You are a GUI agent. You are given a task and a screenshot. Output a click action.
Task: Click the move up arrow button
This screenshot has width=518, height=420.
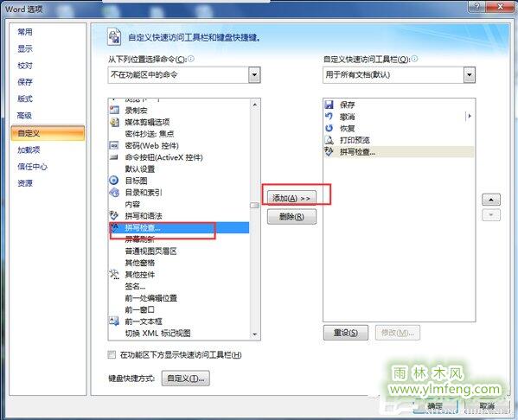pos(491,200)
